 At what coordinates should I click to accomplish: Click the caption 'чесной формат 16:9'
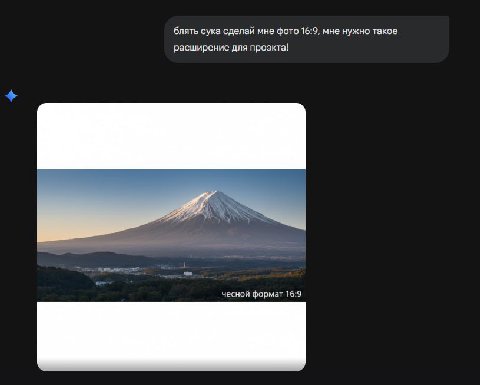coord(261,294)
